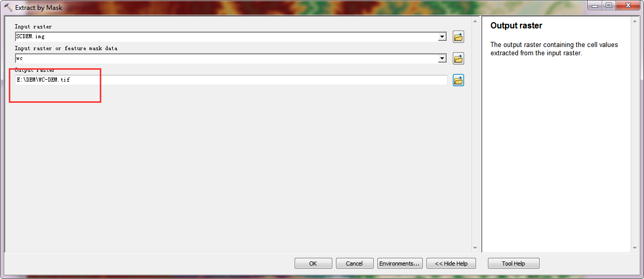Click the help pane scroll-down arrow
This screenshot has height=279, width=644.
pyautogui.click(x=636, y=248)
